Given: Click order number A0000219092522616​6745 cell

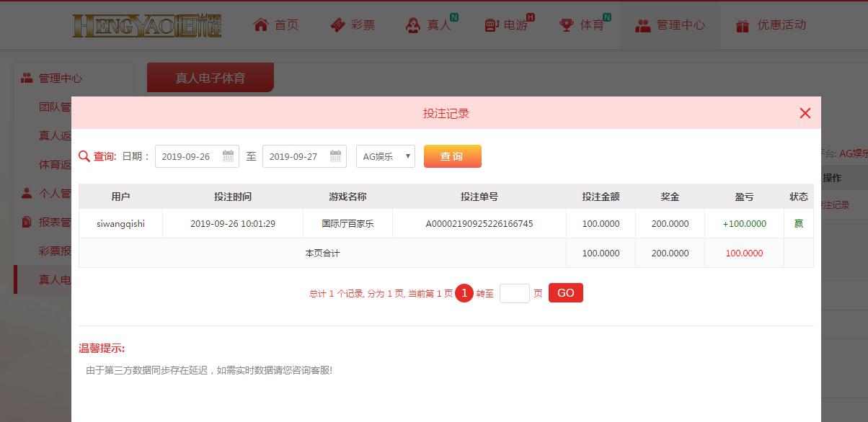Looking at the screenshot, I should pyautogui.click(x=479, y=223).
